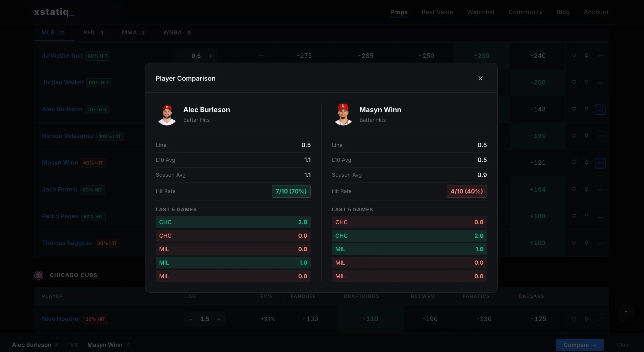Screen dimensions: 644x352
Task: Set alert bell for Jose Fermin row
Action: point(586,189)
